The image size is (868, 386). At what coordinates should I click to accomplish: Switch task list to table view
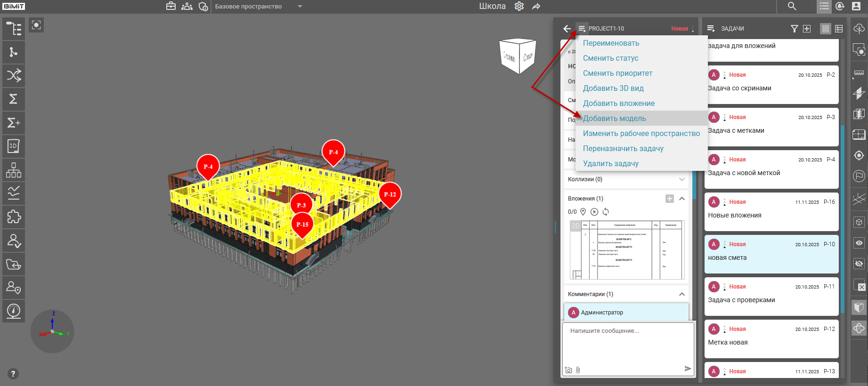tap(839, 29)
